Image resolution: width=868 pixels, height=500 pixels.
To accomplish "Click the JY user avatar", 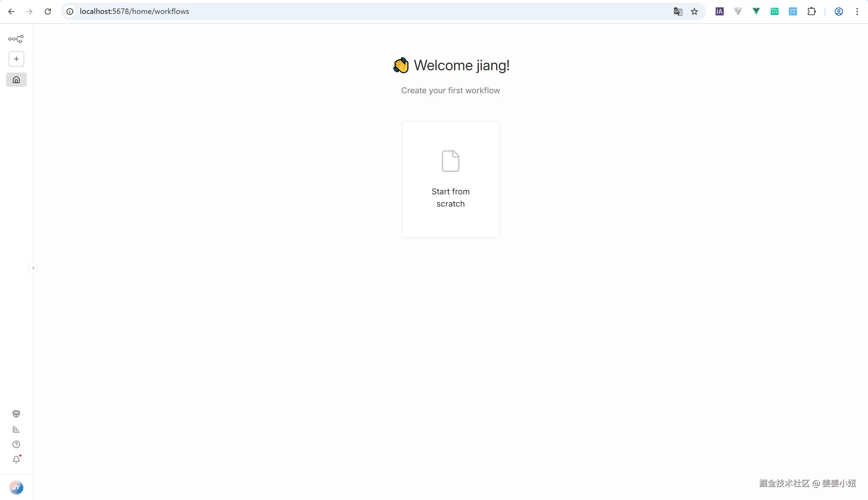I will tap(16, 487).
